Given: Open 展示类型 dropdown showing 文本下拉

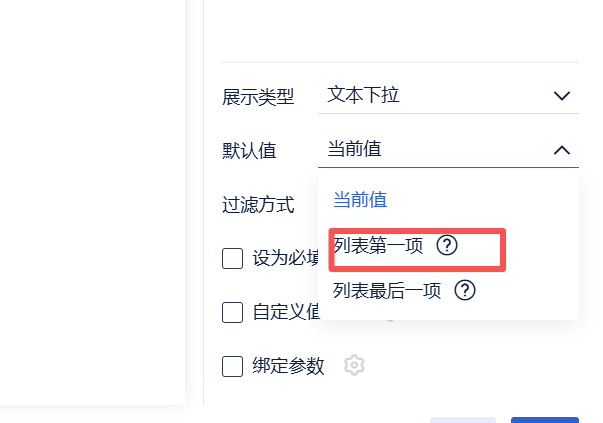Looking at the screenshot, I should (x=440, y=96).
